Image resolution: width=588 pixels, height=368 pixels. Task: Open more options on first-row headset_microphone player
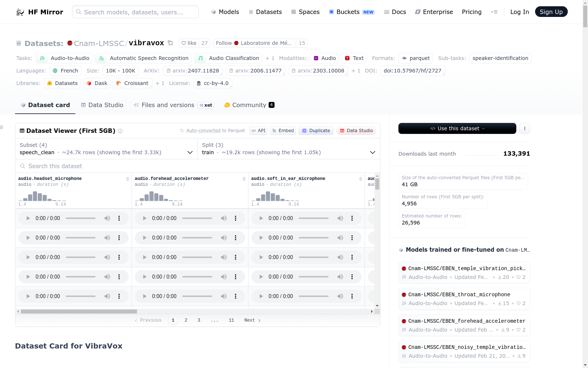click(119, 218)
